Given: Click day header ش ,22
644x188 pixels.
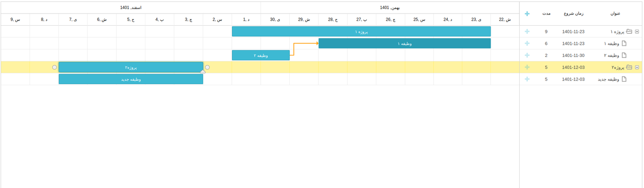Looking at the screenshot, I should [x=505, y=20].
